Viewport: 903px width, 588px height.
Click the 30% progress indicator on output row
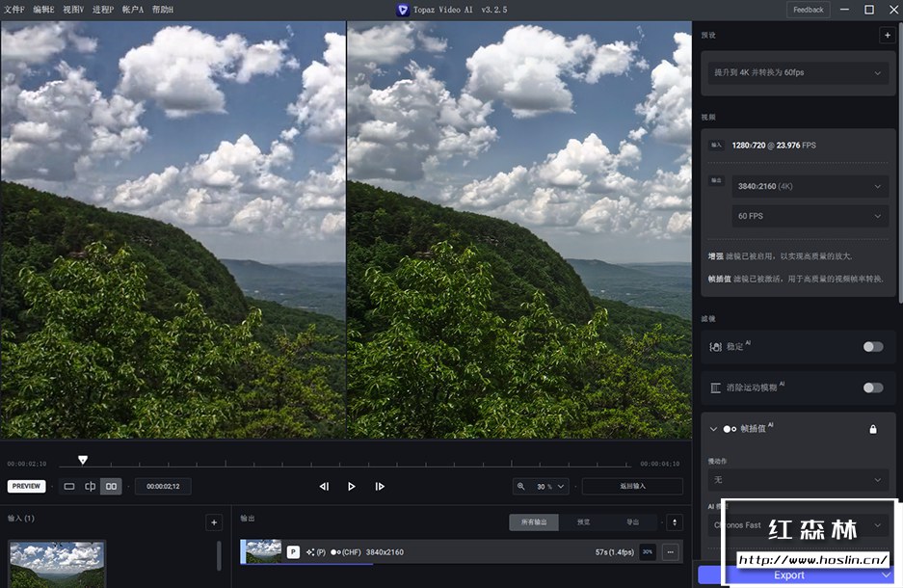point(648,552)
